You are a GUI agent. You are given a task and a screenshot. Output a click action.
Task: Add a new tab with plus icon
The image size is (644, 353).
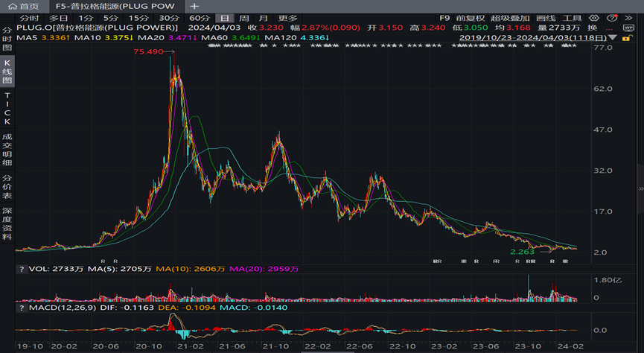pos(194,6)
